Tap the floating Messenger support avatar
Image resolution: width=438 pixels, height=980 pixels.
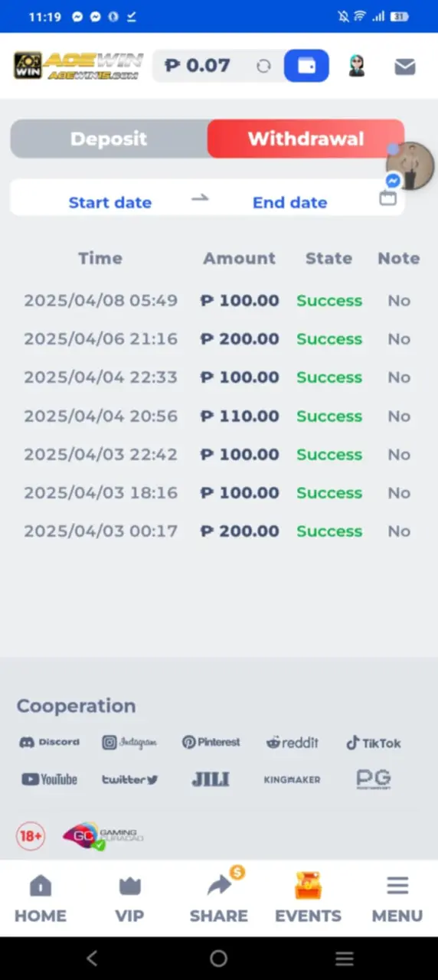point(410,165)
